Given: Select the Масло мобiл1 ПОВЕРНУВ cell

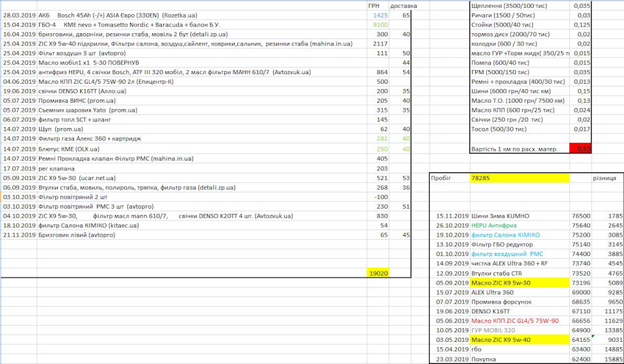Looking at the screenshot, I should pos(201,63).
